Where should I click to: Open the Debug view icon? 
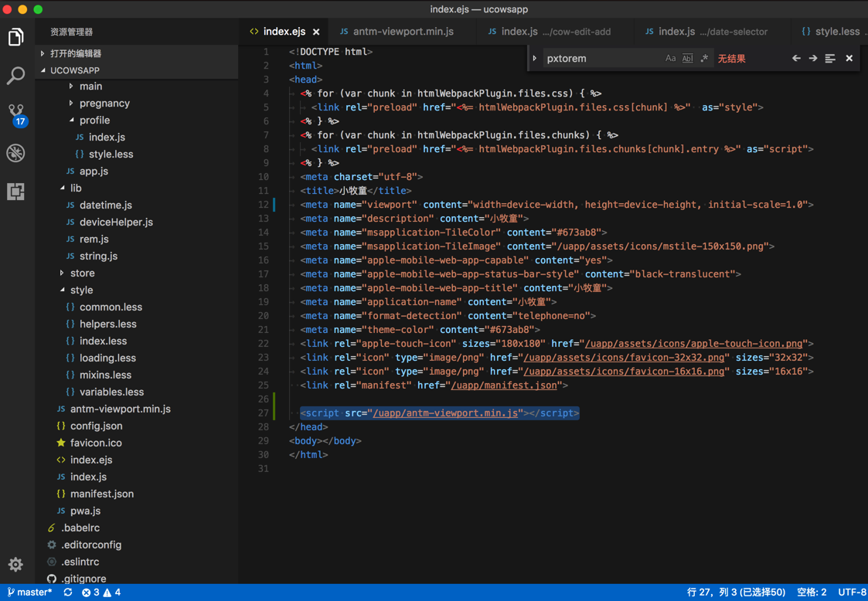[15, 153]
